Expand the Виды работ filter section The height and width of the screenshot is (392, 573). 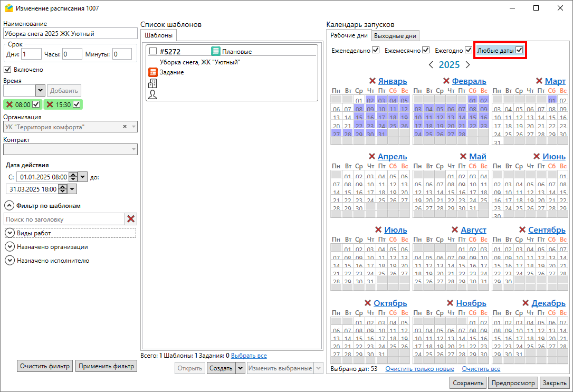[11, 233]
